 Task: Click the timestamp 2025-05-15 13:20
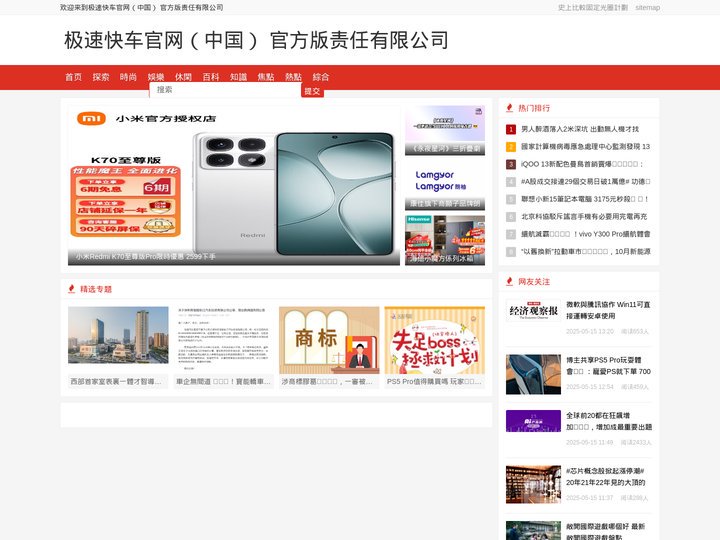(590, 332)
